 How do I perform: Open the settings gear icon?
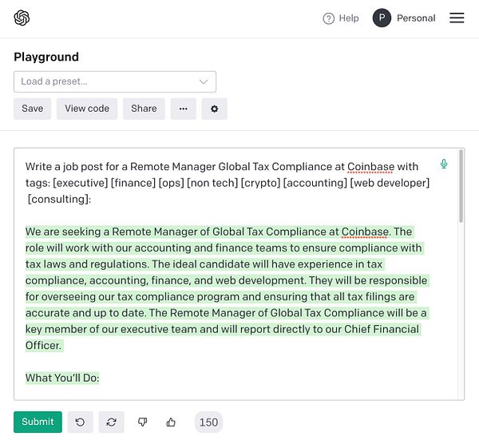tap(215, 109)
